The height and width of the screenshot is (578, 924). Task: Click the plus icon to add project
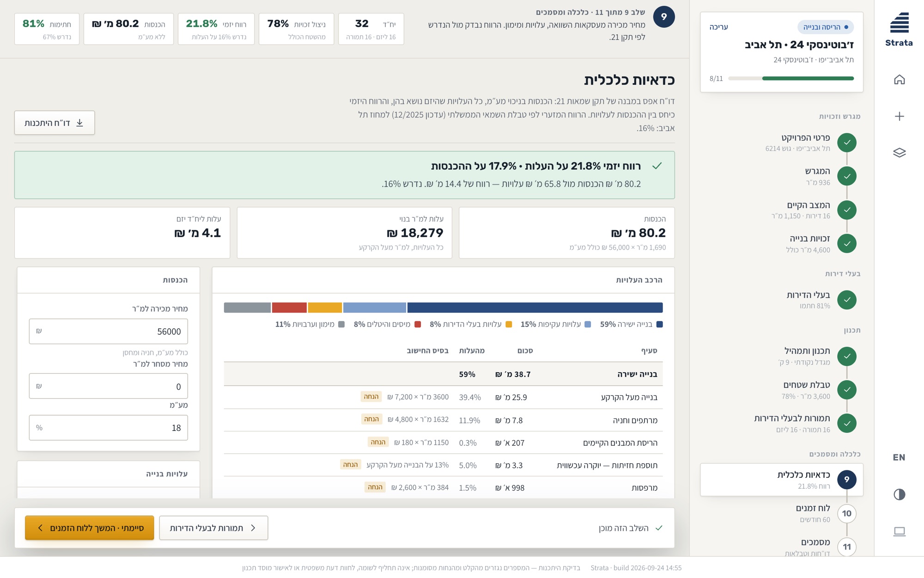(899, 116)
